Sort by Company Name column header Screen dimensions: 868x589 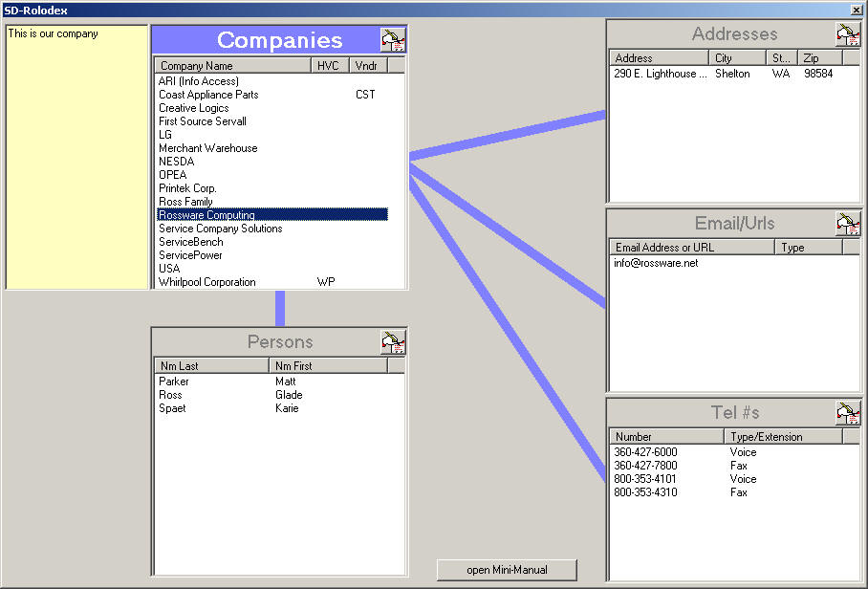(233, 66)
